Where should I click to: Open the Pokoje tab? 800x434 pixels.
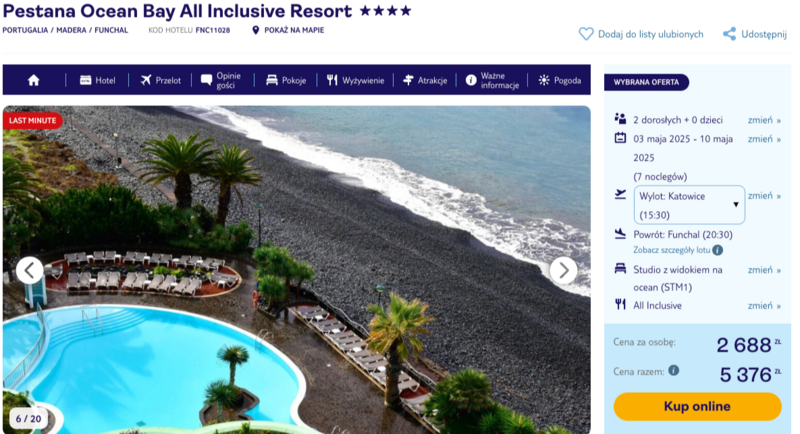286,80
